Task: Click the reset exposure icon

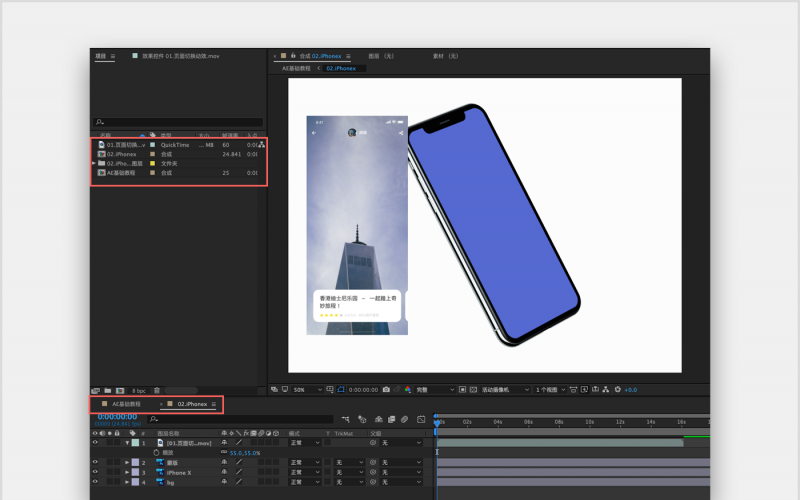Action: point(617,389)
